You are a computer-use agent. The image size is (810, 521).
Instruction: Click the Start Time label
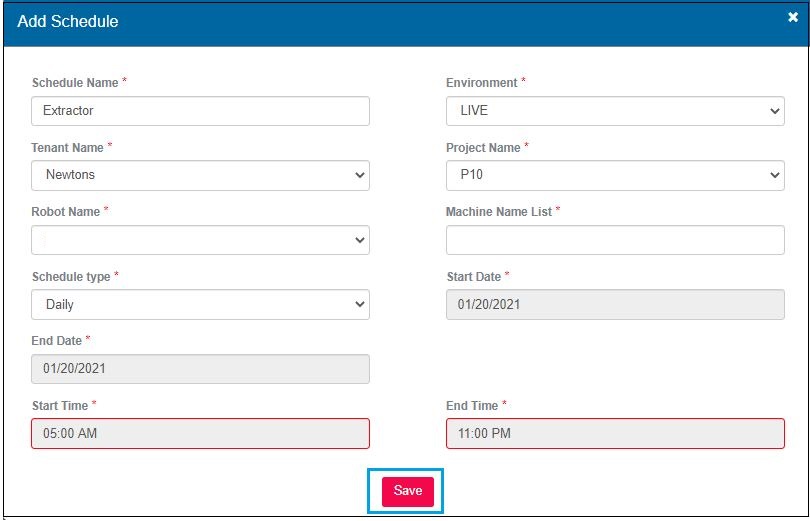click(x=60, y=405)
